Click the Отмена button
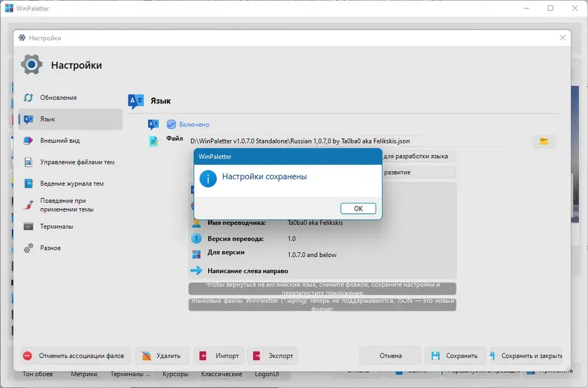The image size is (588, 388). tap(390, 356)
